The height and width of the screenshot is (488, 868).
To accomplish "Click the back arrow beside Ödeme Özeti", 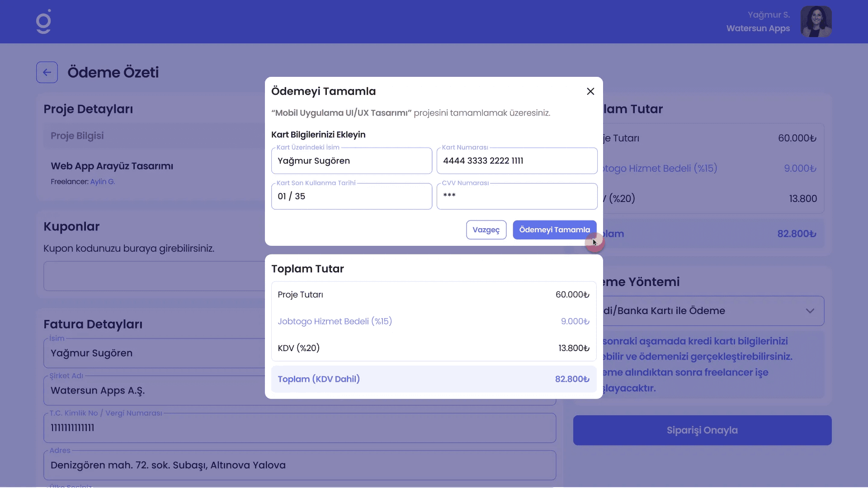I will coord(47,72).
